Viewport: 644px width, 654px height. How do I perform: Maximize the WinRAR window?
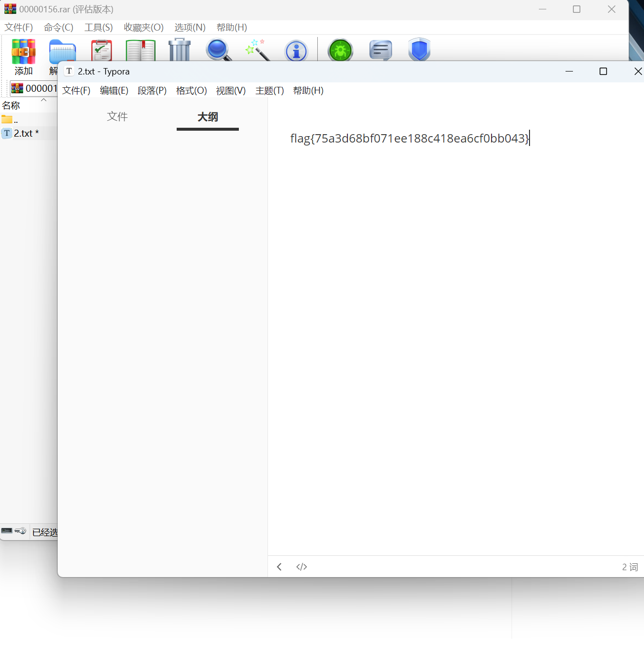tap(576, 9)
